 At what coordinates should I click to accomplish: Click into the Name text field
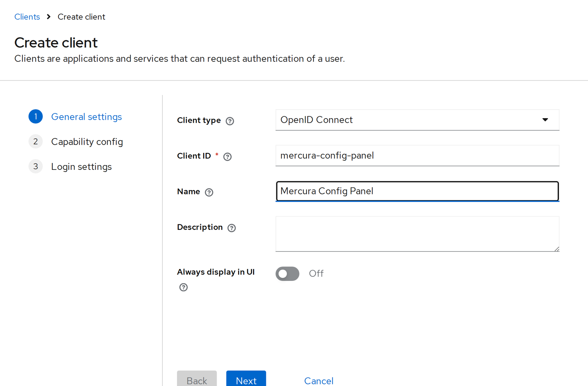click(x=417, y=191)
